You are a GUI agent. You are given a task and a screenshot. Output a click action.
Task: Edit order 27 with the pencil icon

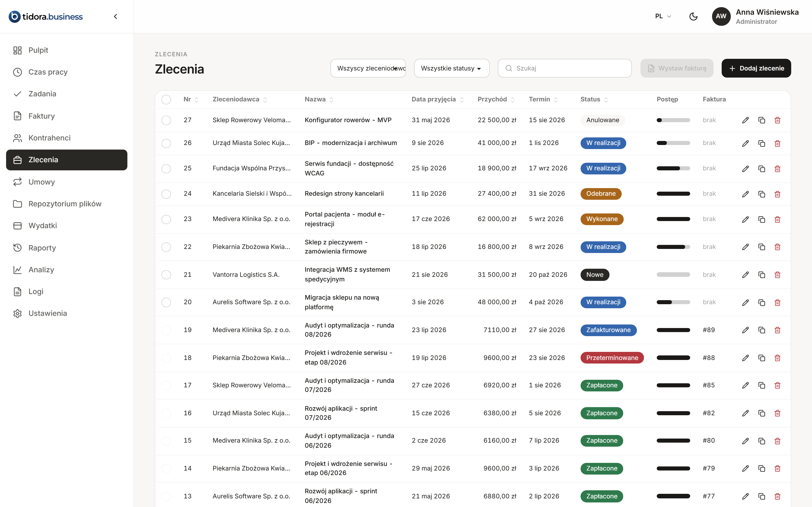745,120
